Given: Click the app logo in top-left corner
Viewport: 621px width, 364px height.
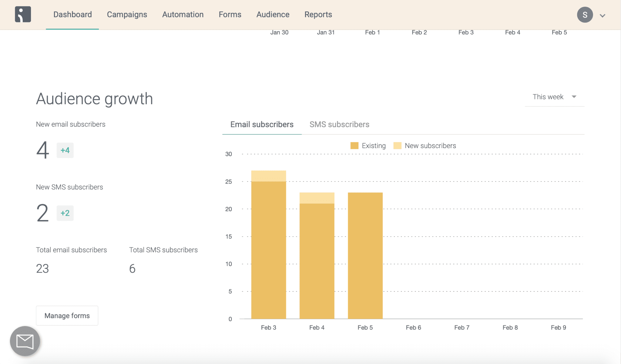Looking at the screenshot, I should (x=23, y=14).
